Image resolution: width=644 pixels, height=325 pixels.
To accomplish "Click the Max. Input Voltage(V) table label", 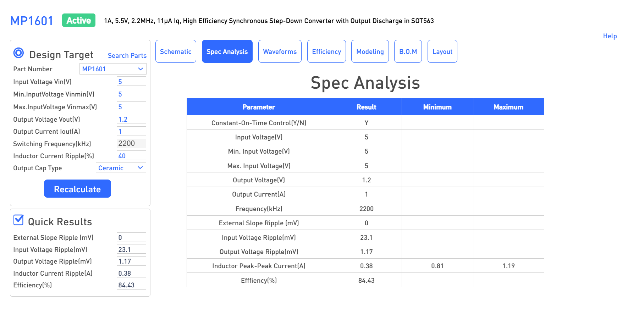I will pos(259,166).
